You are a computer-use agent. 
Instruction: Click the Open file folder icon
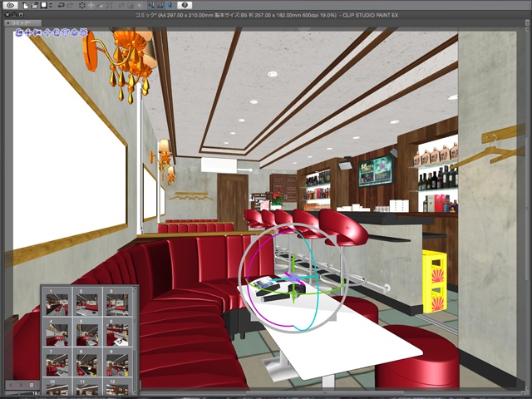coord(35,6)
